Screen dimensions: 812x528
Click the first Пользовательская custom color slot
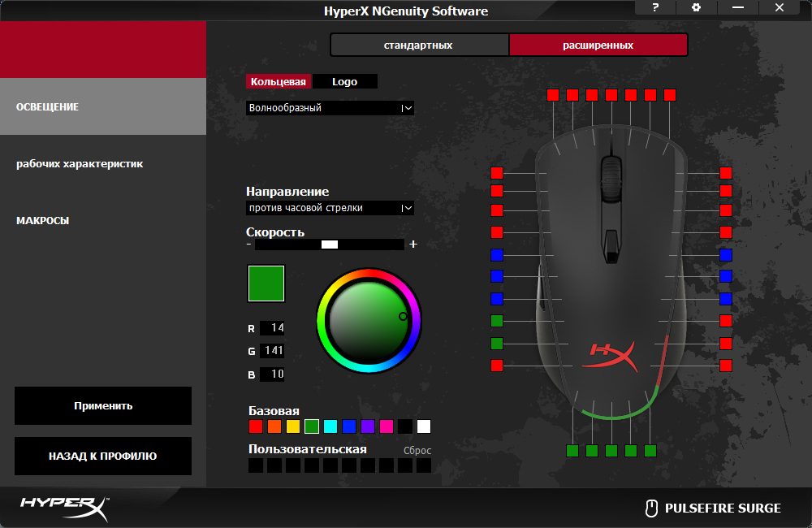point(256,465)
